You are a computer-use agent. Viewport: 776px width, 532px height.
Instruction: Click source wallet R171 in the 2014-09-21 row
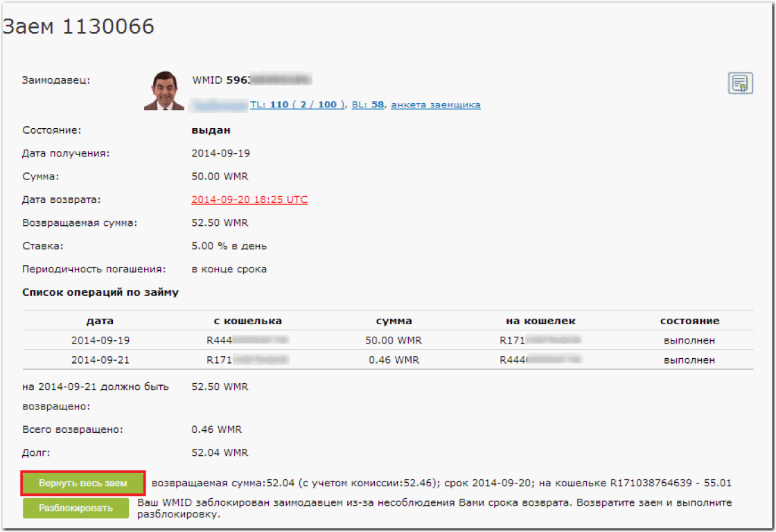247,360
